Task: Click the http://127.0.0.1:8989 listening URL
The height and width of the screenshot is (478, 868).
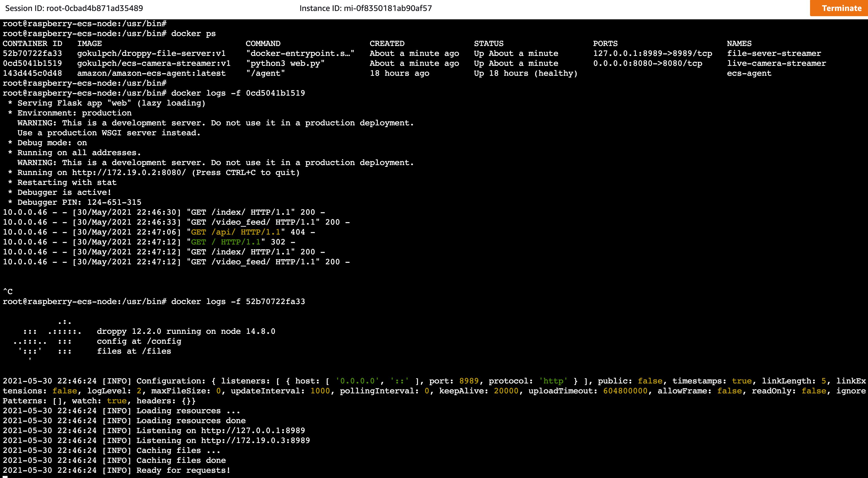Action: tap(253, 430)
